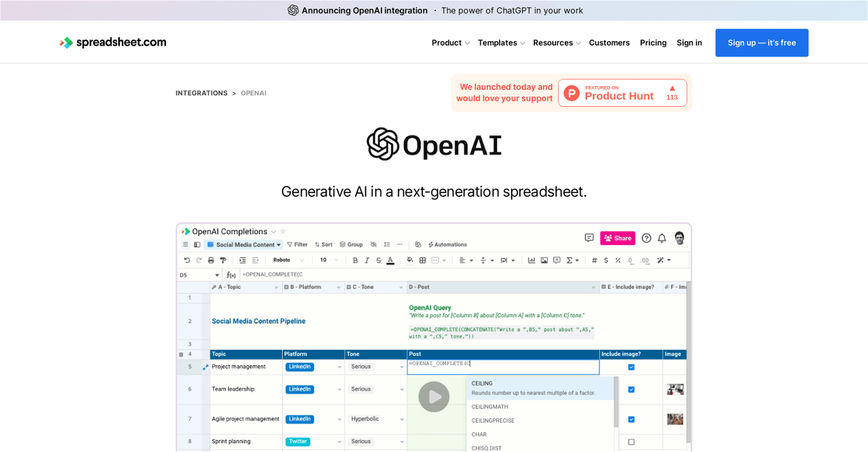Toggle Include image checkbox for Agile project management row
The width and height of the screenshot is (868, 452).
click(631, 419)
